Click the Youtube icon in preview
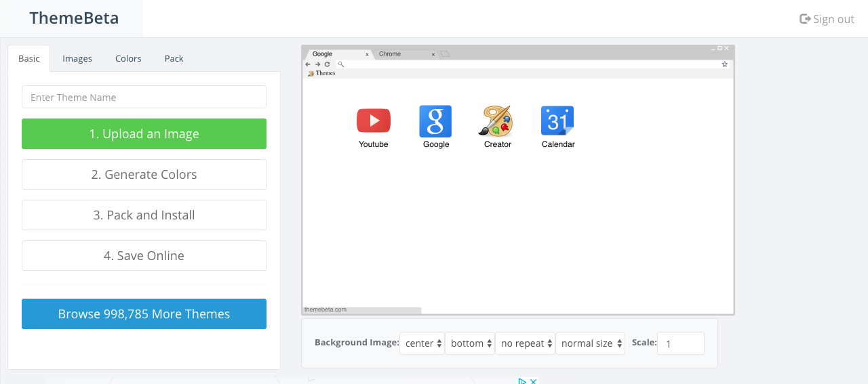This screenshot has height=384, width=868. point(373,121)
